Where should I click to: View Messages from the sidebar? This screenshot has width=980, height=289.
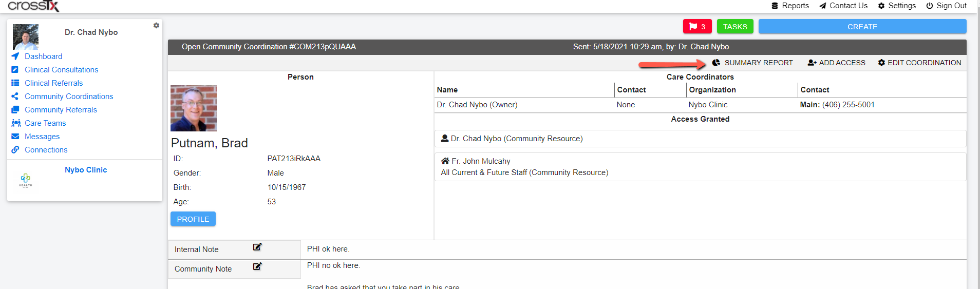tap(42, 137)
